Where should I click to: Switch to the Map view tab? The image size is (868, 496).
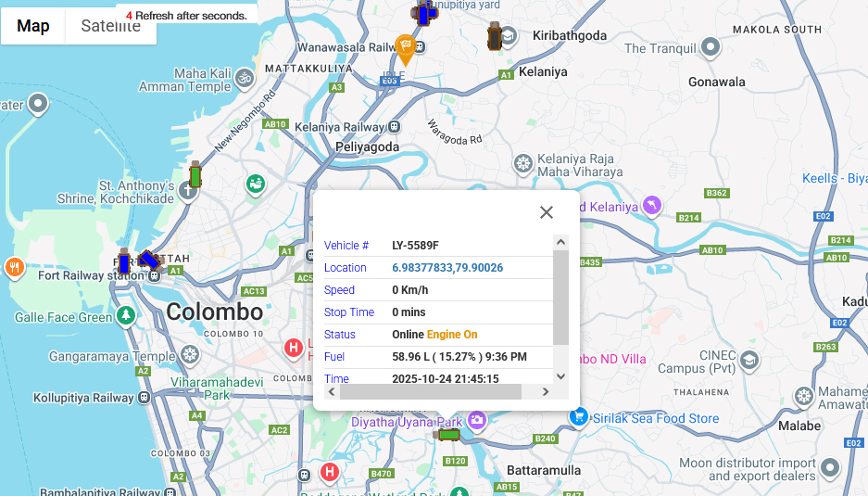[x=33, y=26]
